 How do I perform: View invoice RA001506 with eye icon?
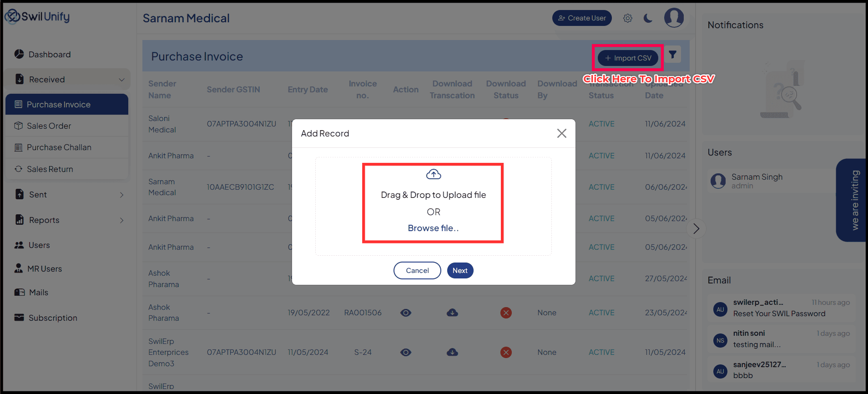(406, 313)
